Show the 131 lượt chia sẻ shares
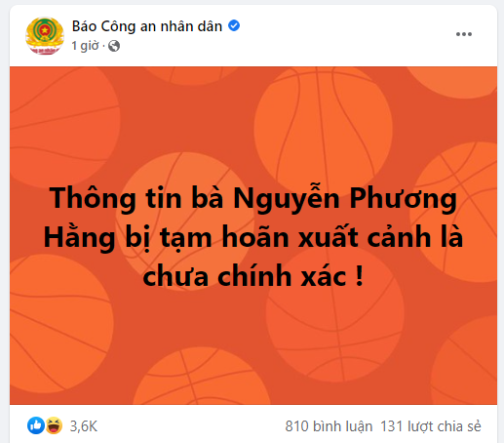The image size is (504, 443). [x=431, y=426]
